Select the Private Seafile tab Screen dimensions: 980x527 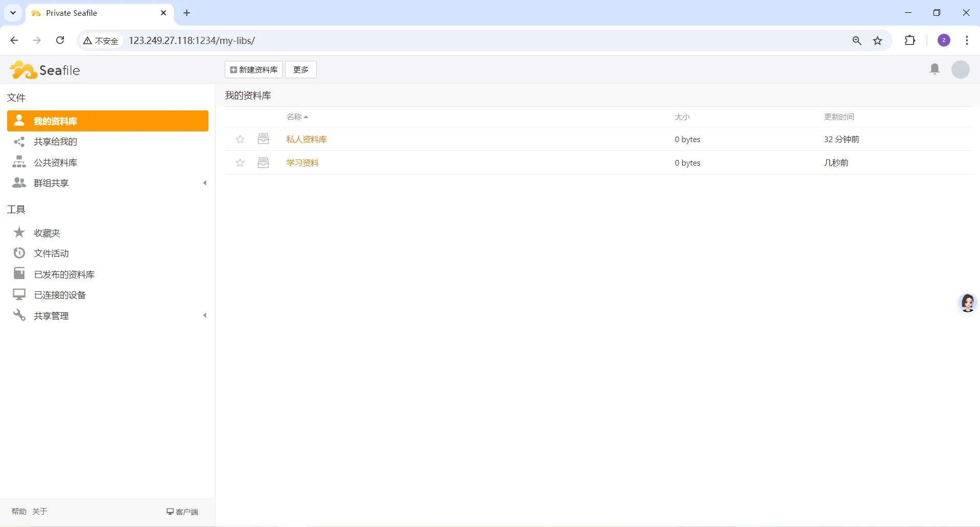click(100, 13)
